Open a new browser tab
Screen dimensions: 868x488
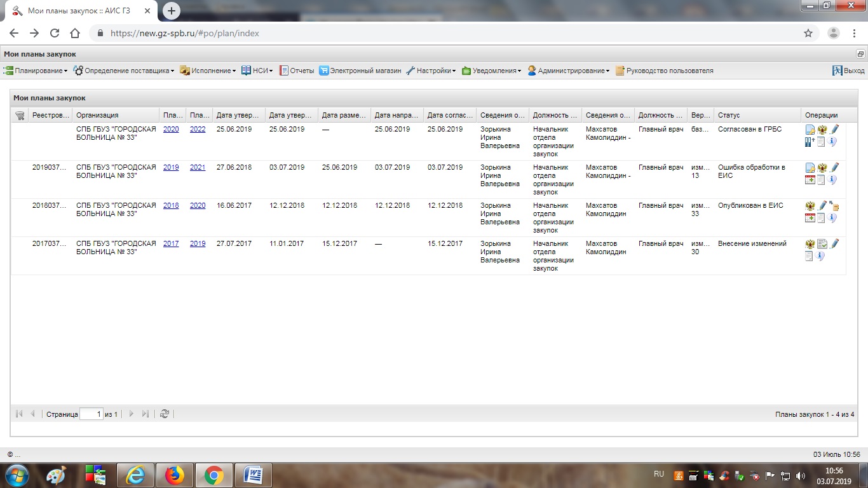point(172,11)
